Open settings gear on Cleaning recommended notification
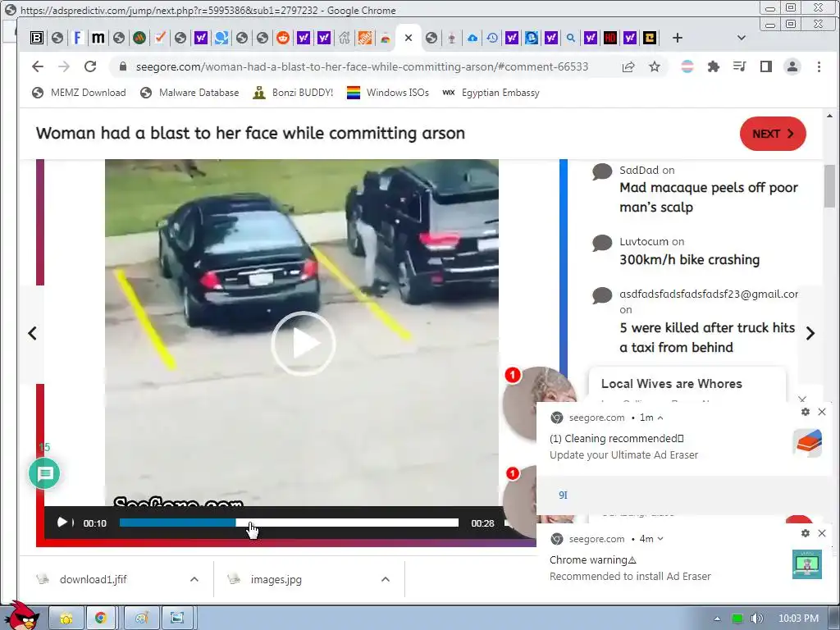Viewport: 840px width, 630px height. pos(806,412)
